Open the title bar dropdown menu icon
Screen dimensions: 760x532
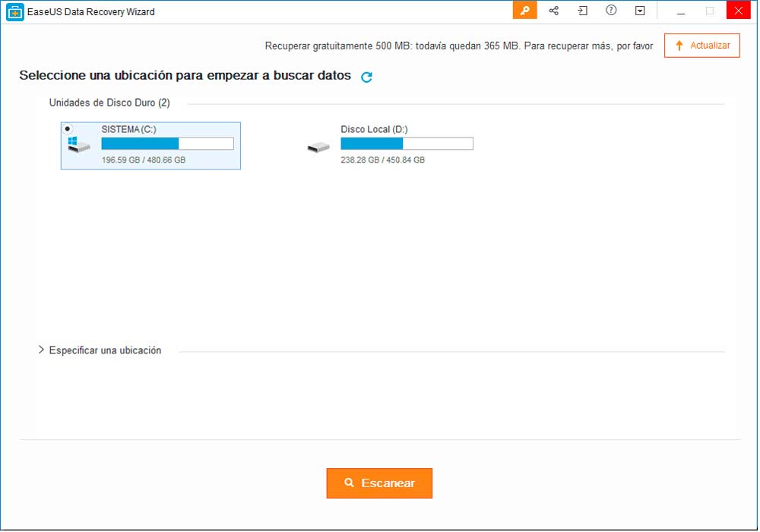[x=641, y=11]
